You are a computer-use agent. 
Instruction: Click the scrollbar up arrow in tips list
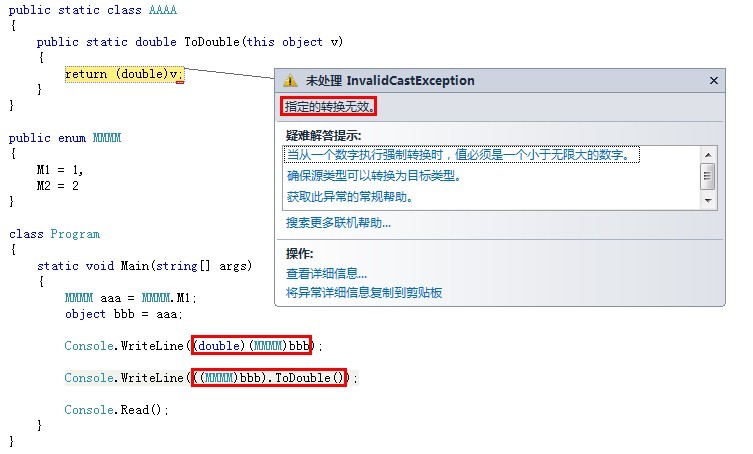708,155
